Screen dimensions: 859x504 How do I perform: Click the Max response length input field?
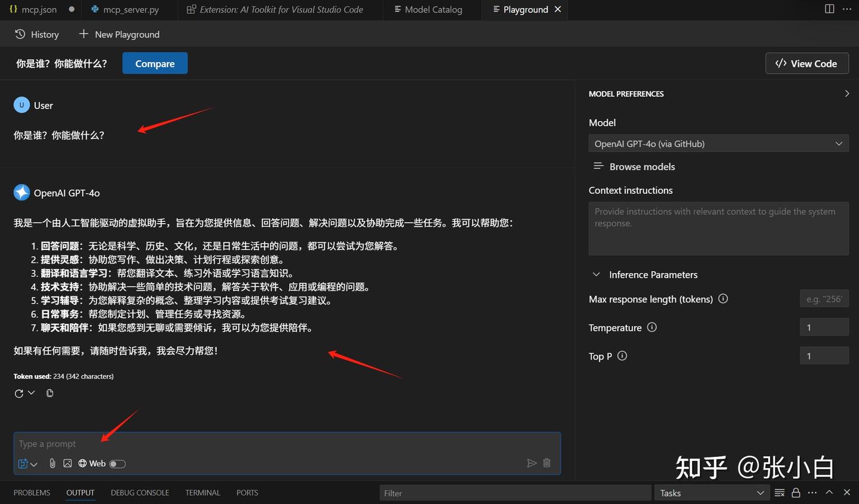coord(824,299)
